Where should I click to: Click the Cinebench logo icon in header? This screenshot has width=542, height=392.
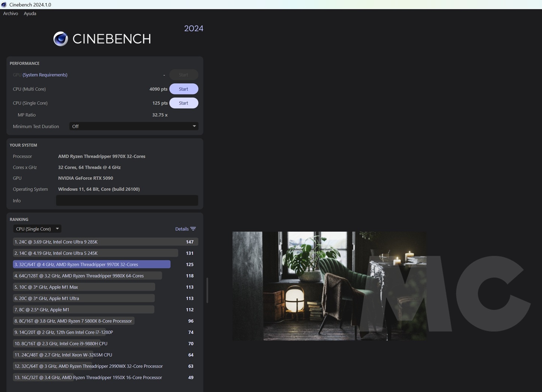60,39
